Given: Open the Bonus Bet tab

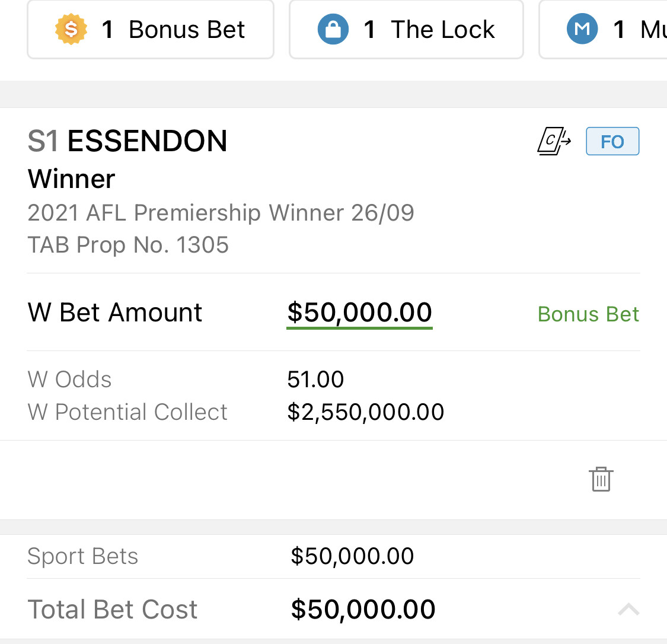Looking at the screenshot, I should tap(150, 29).
